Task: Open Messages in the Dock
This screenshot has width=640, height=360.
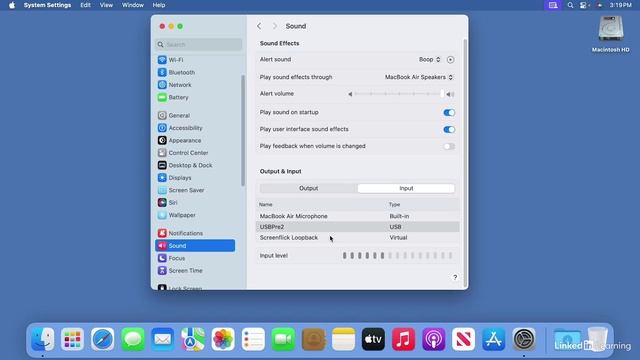Action: tap(133, 339)
